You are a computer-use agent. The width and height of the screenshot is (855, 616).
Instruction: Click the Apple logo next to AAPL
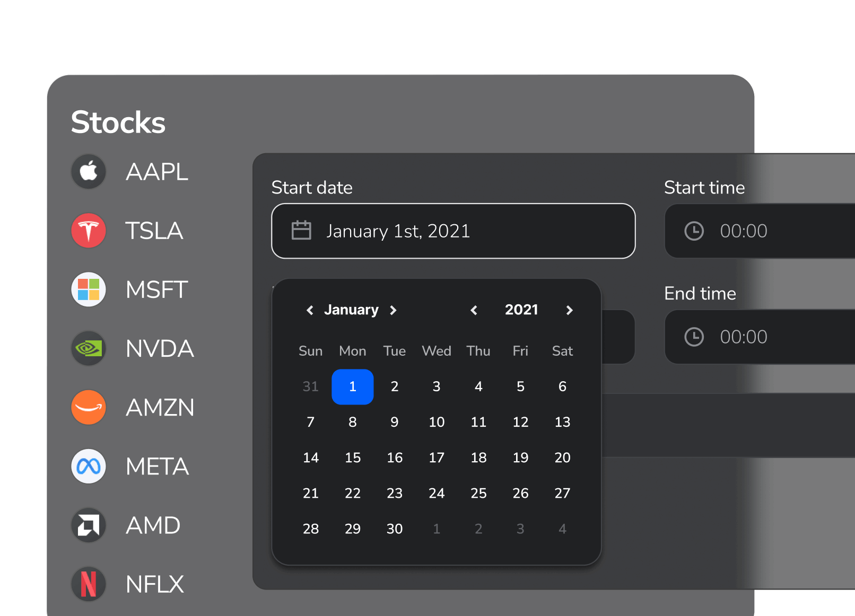click(89, 171)
